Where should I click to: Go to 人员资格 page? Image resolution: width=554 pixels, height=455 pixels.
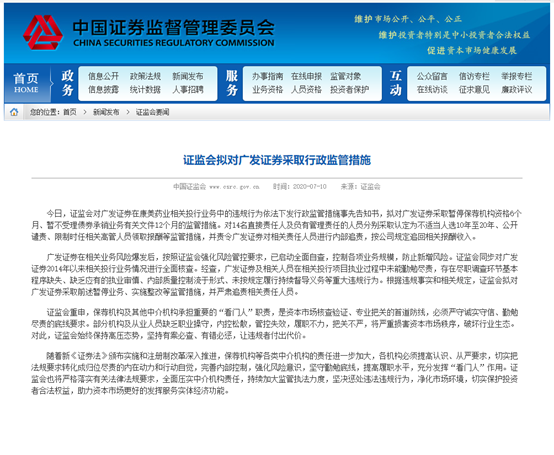pos(306,90)
